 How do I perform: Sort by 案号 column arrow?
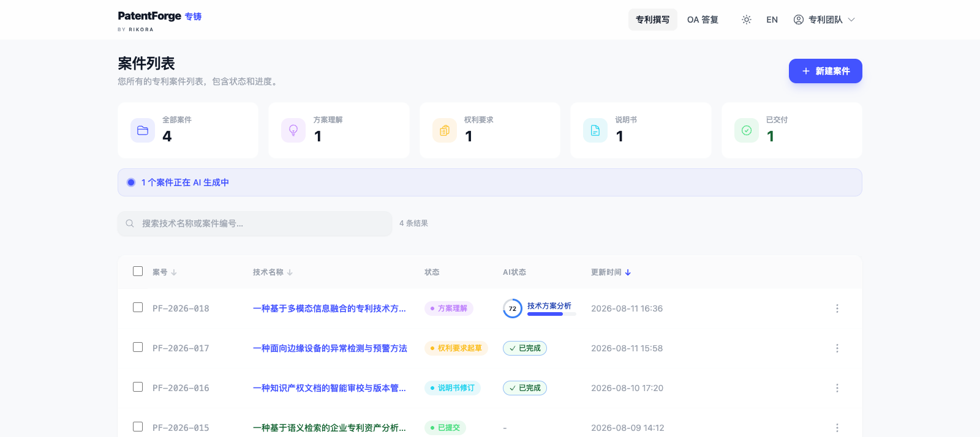click(x=174, y=272)
